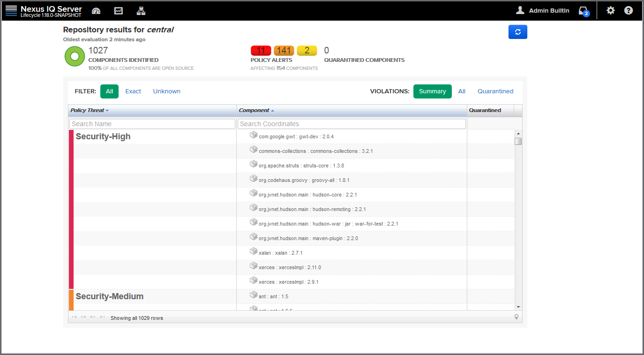This screenshot has width=644, height=355.
Task: Go to the next page in table pager
Action: pos(93,317)
